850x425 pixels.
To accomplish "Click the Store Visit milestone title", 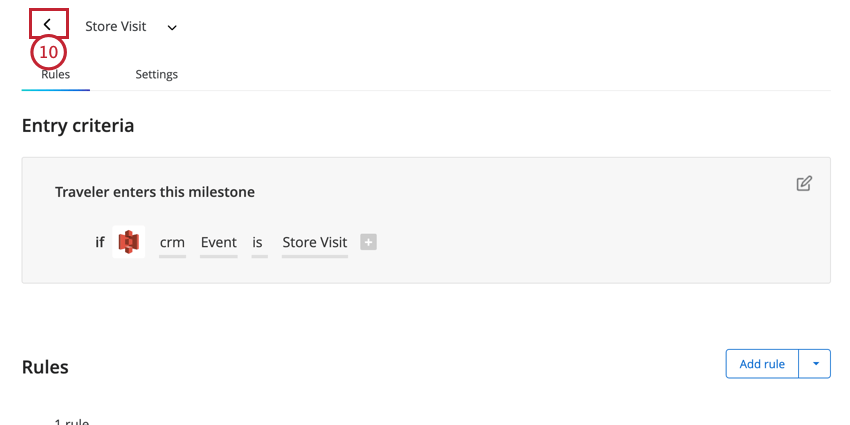I will click(115, 27).
